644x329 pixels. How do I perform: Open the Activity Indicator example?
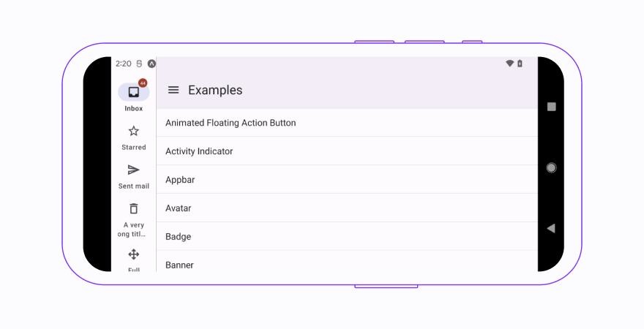[x=199, y=151]
